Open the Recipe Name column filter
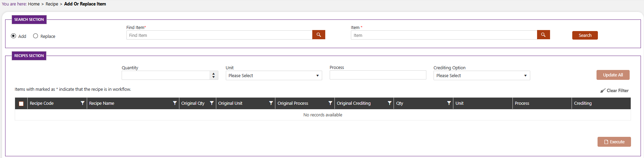The width and height of the screenshot is (644, 158). click(175, 103)
